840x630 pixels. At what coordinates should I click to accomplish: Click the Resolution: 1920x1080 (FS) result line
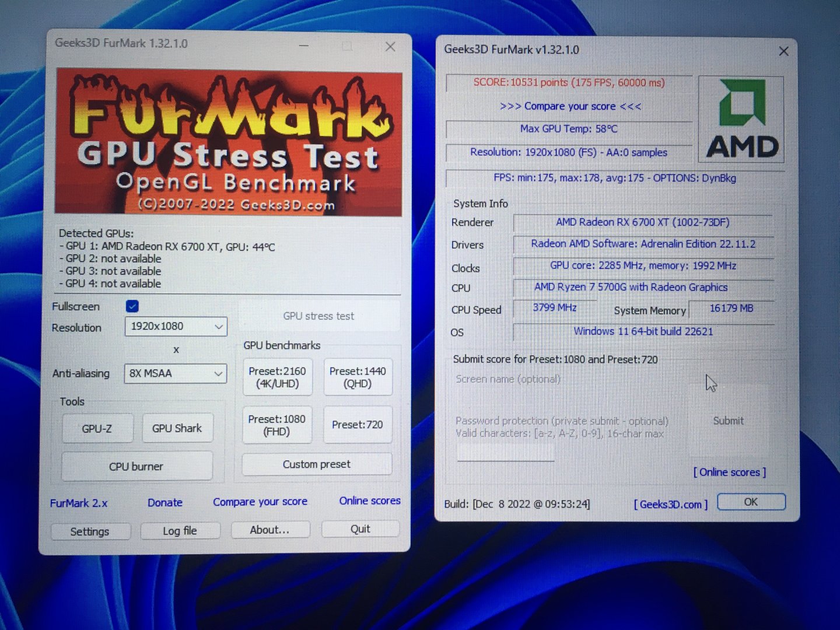569,152
